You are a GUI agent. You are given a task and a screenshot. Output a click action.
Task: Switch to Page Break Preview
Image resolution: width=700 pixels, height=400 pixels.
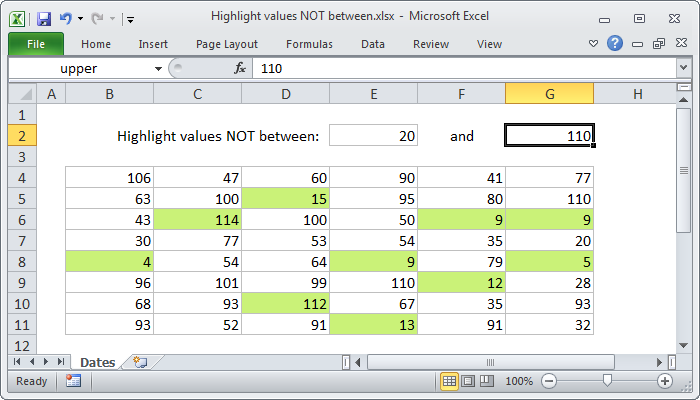point(485,381)
